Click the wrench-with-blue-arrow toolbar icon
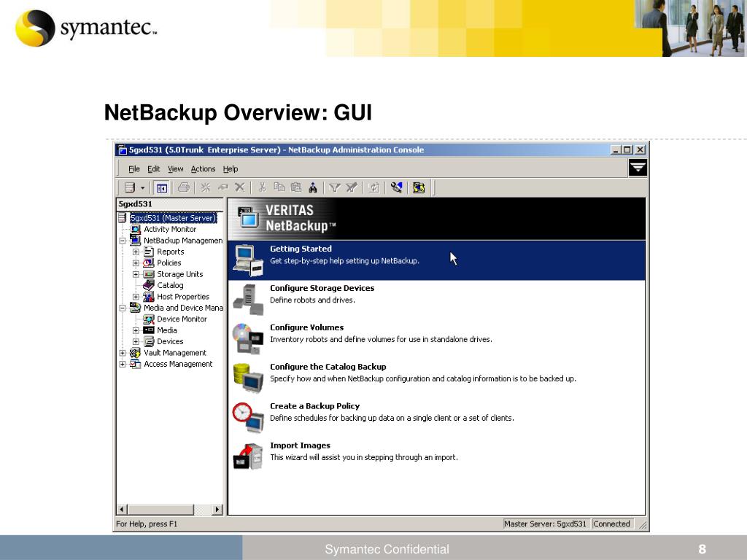This screenshot has width=747, height=560. [x=396, y=187]
